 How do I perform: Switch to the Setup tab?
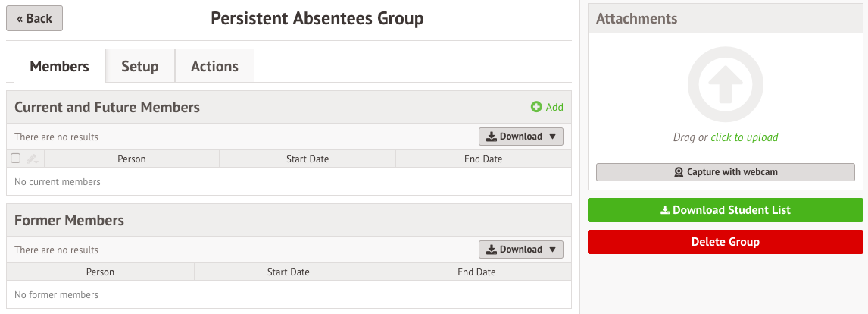[140, 66]
